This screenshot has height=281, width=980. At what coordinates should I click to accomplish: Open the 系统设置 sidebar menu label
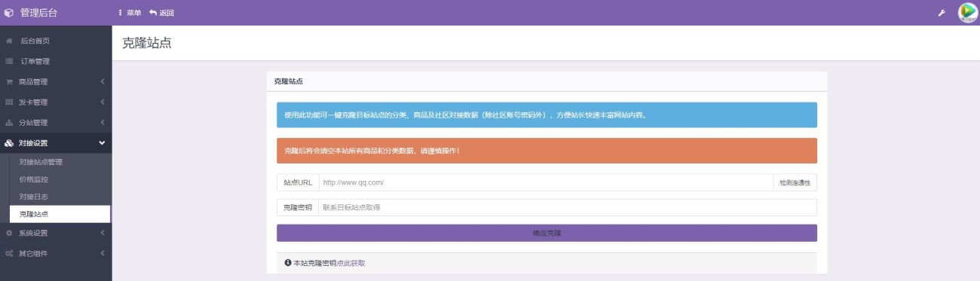(x=33, y=233)
